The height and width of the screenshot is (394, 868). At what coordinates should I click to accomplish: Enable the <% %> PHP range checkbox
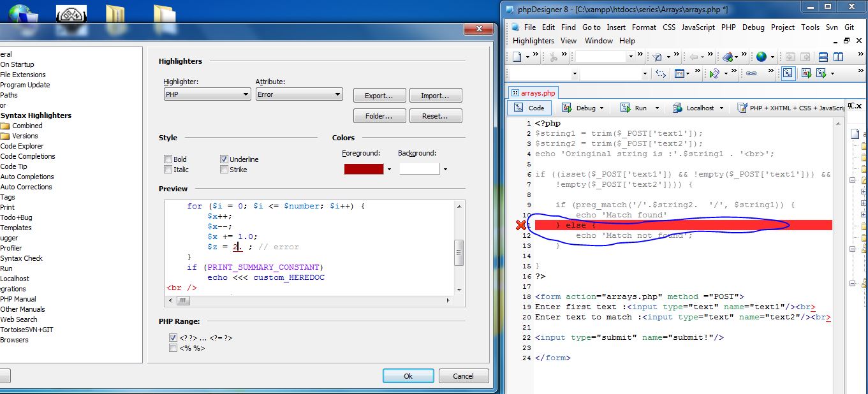(173, 348)
